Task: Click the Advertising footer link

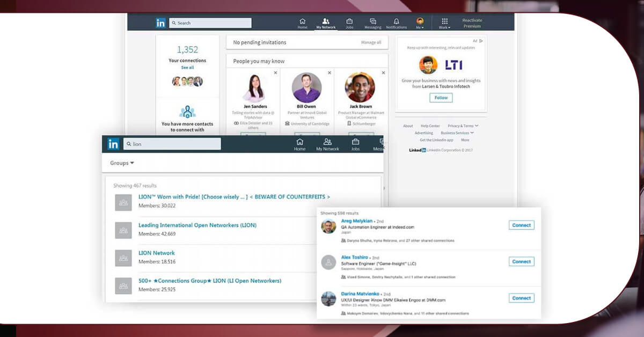Action: [x=424, y=133]
